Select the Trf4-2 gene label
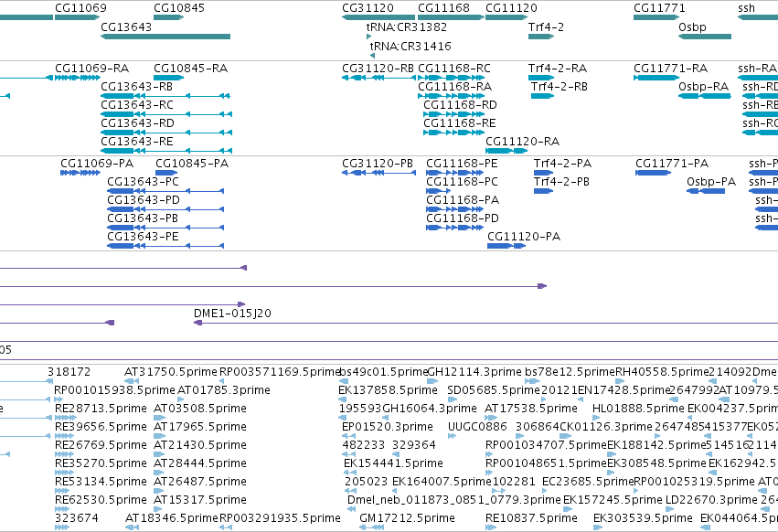Viewport: 778px width, 532px height. point(546,27)
